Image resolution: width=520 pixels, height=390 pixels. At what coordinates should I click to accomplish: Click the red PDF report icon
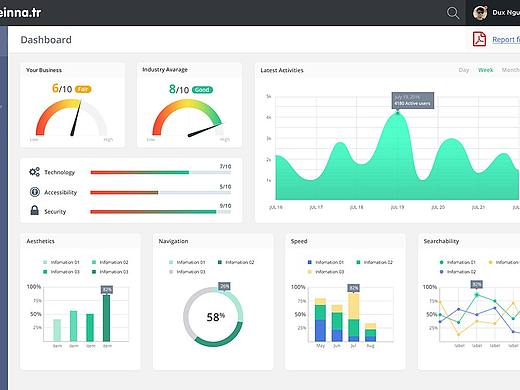(479, 39)
